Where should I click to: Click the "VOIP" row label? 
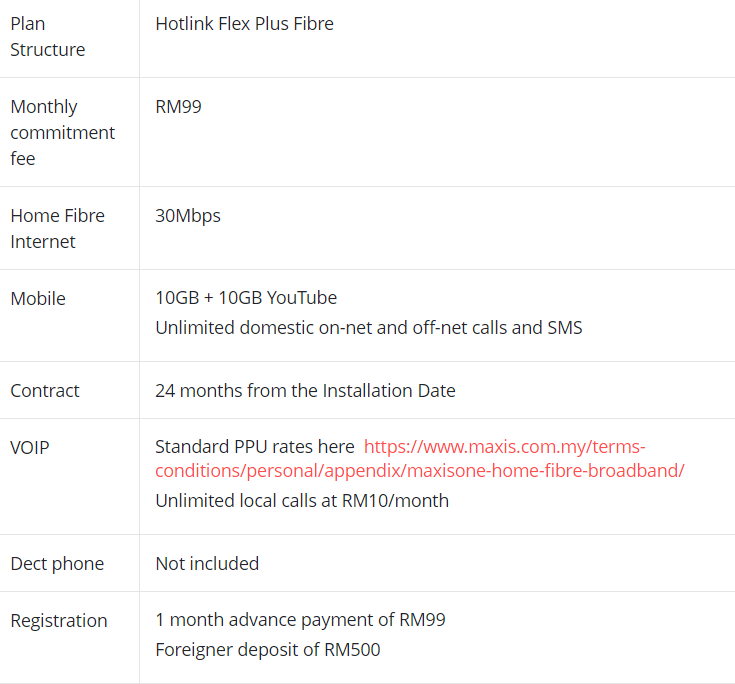coord(30,447)
